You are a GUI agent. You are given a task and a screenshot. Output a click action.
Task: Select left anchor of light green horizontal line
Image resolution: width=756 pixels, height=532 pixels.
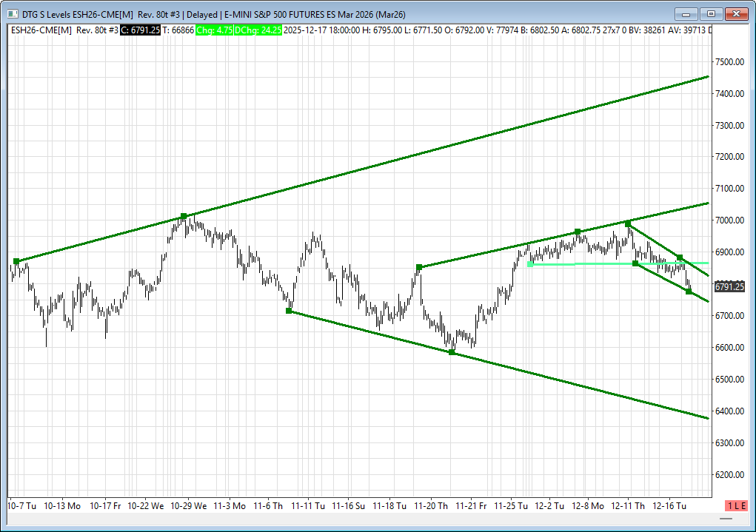click(529, 263)
